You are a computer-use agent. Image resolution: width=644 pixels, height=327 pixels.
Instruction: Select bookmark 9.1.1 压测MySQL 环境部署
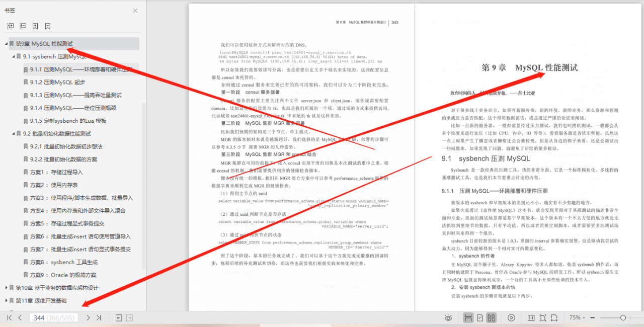[80, 69]
